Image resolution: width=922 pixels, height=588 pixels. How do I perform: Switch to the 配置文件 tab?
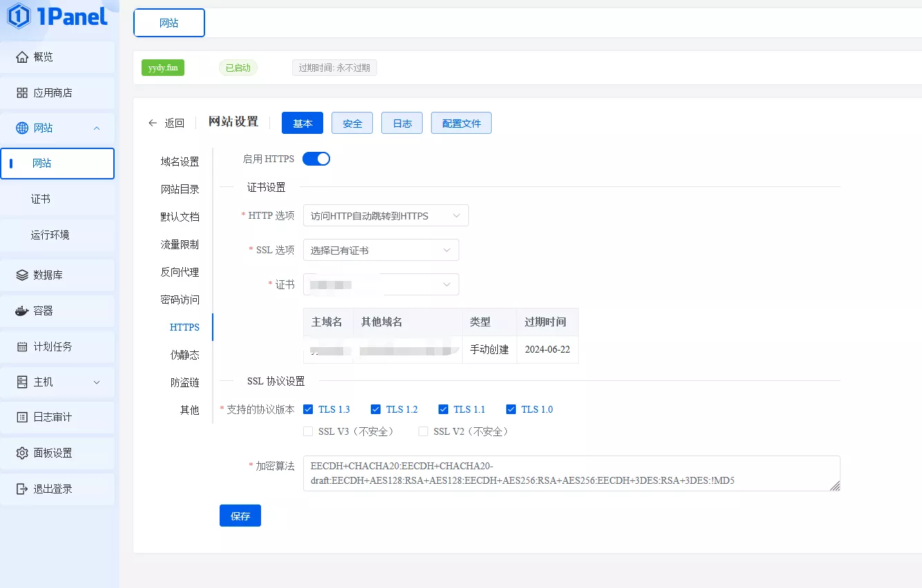461,123
